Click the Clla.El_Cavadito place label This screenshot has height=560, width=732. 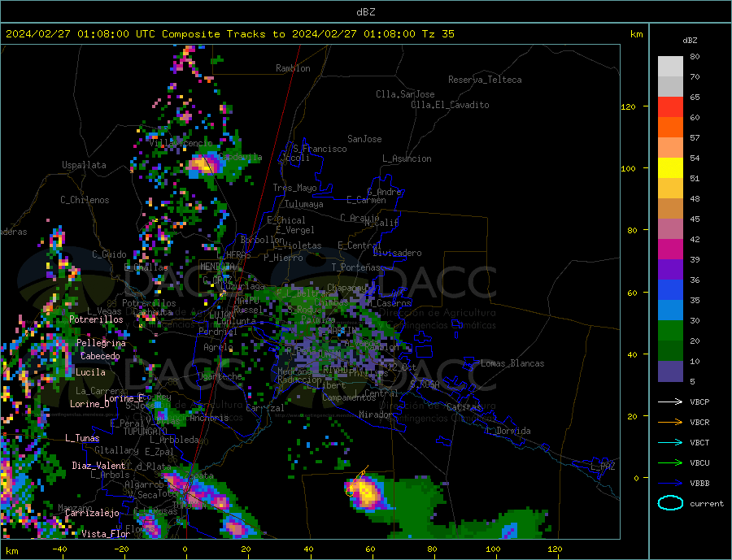click(x=450, y=105)
